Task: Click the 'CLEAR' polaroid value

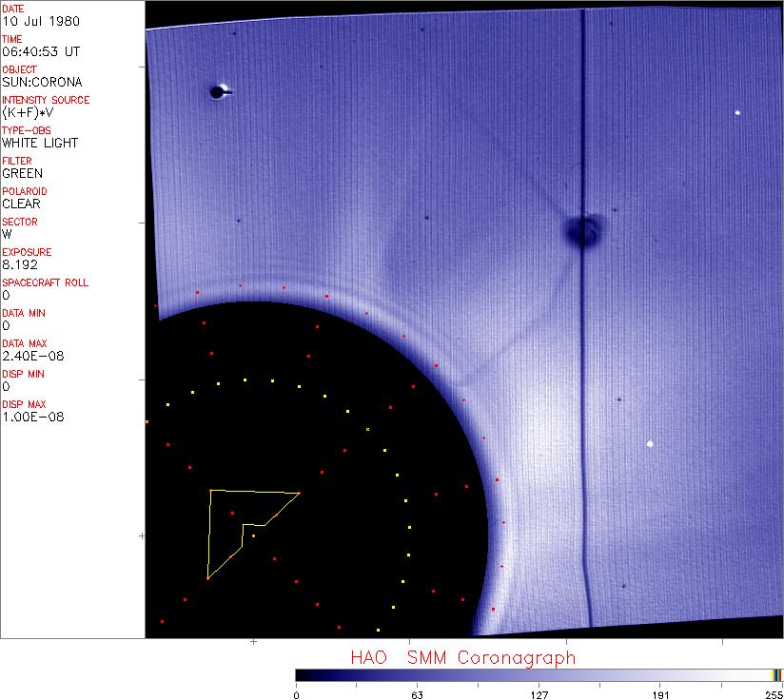Action: pyautogui.click(x=21, y=204)
